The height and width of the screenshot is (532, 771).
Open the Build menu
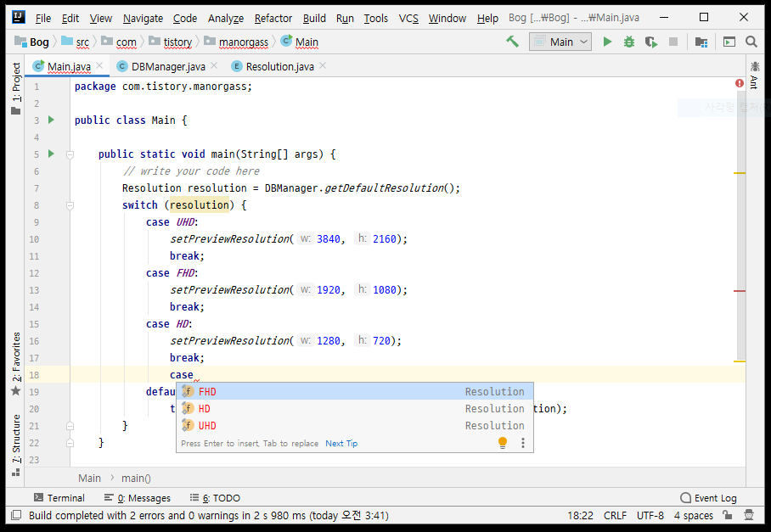[314, 18]
